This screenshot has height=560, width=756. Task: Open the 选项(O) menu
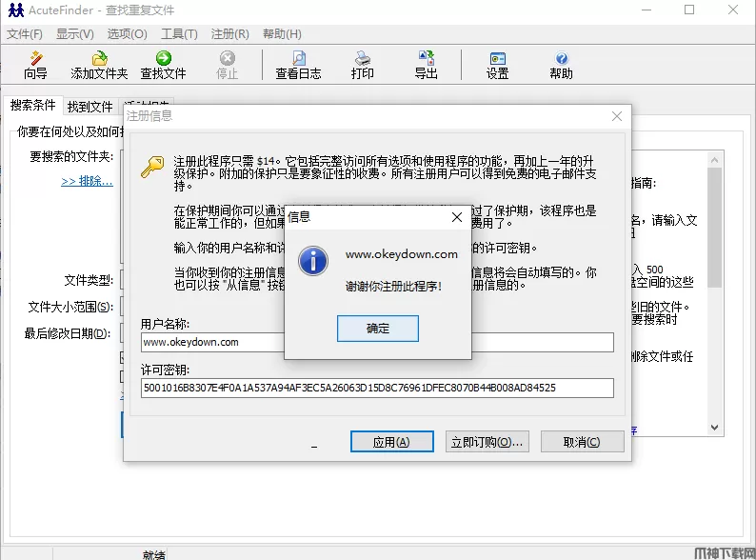pyautogui.click(x=128, y=34)
